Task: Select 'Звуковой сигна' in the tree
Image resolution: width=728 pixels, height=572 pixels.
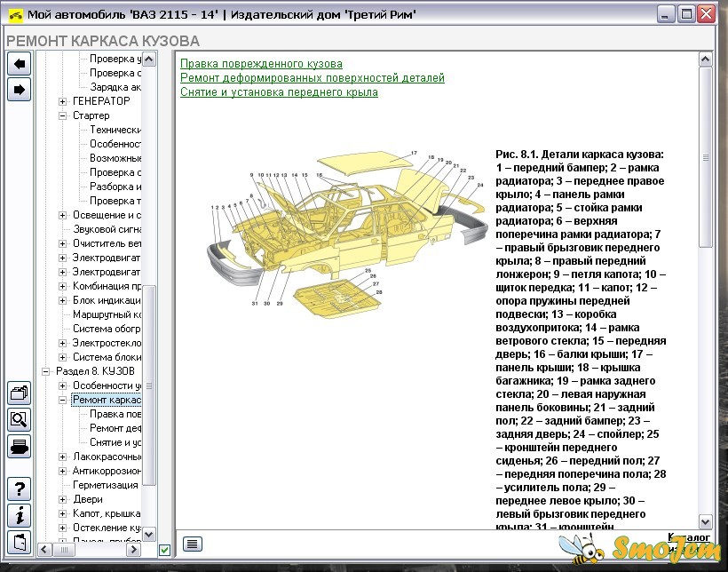Action: click(107, 229)
